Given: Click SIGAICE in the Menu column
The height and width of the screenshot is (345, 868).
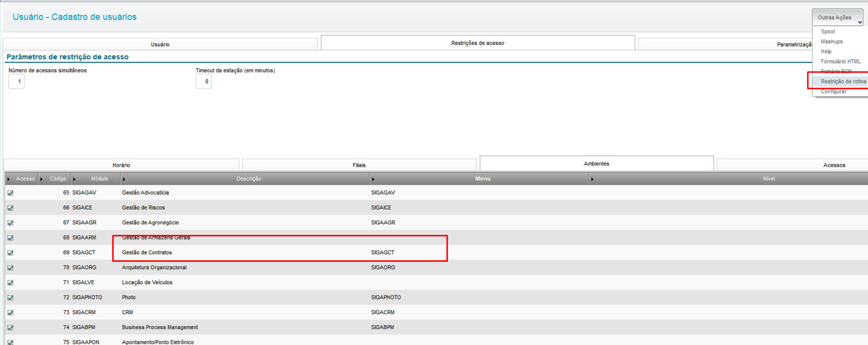Looking at the screenshot, I should [x=381, y=208].
